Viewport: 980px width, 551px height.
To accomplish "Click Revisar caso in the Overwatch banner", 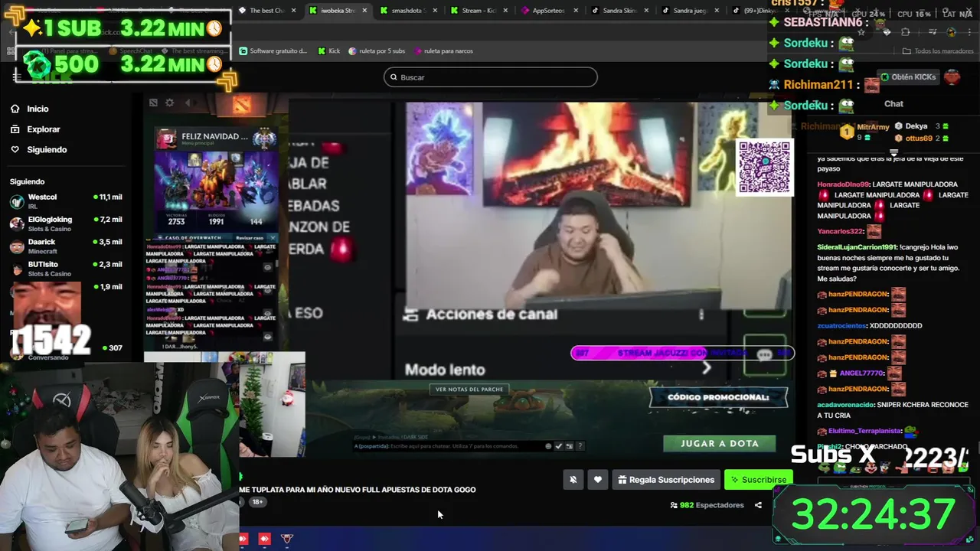I will 250,238.
